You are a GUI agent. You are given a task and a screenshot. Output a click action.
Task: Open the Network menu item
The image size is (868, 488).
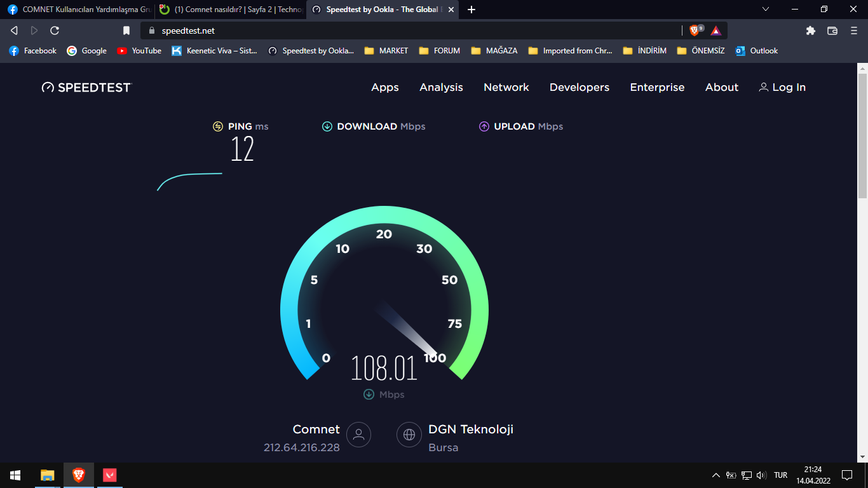(506, 88)
